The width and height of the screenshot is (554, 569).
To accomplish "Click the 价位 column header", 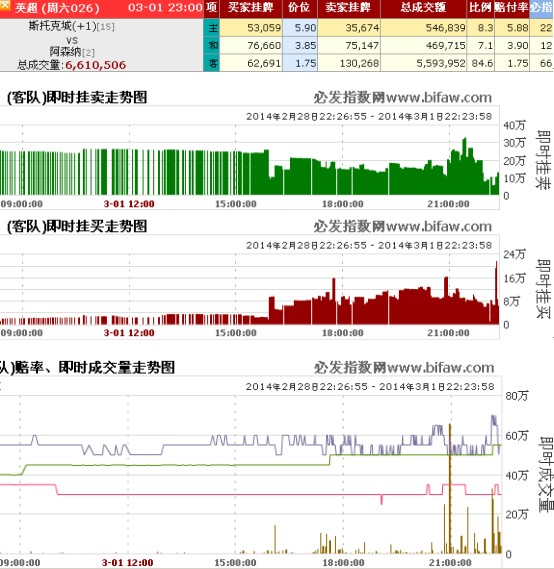I will pyautogui.click(x=299, y=8).
